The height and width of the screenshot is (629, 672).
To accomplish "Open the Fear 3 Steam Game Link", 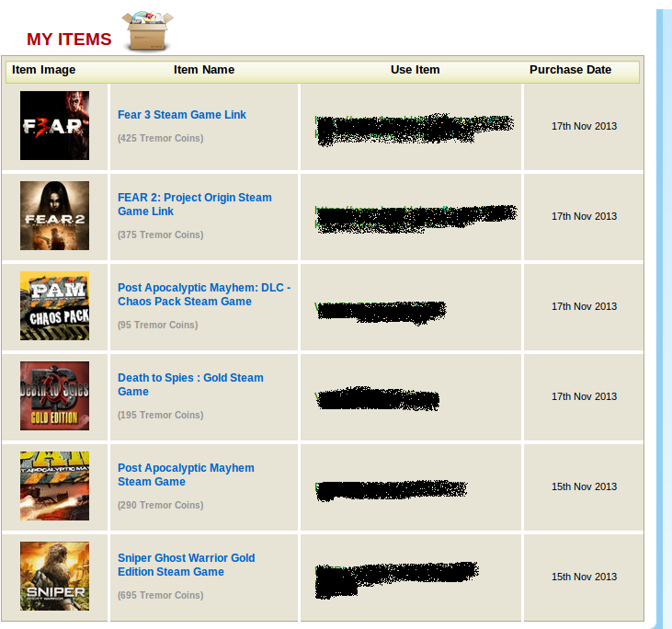I will pos(182,115).
